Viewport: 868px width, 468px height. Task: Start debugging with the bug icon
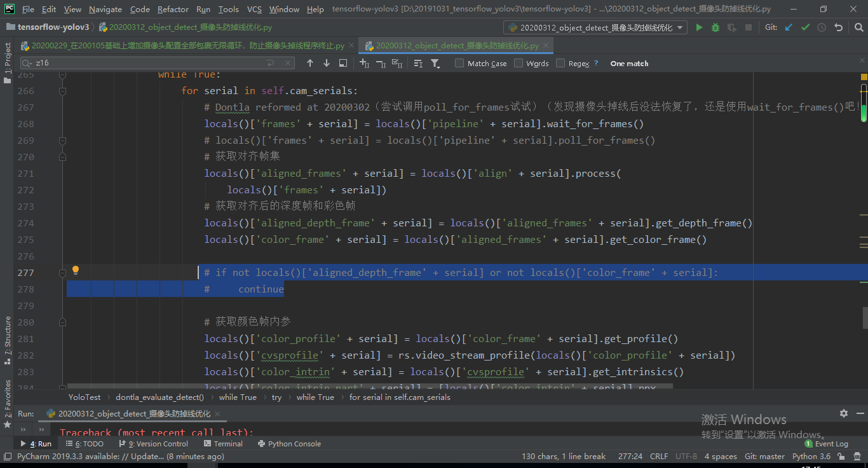pyautogui.click(x=715, y=28)
